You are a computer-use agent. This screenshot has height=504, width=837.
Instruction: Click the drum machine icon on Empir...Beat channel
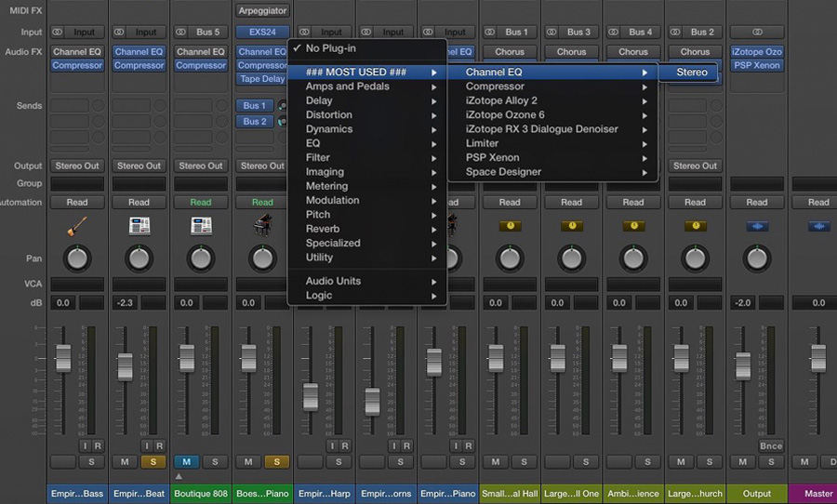[139, 226]
